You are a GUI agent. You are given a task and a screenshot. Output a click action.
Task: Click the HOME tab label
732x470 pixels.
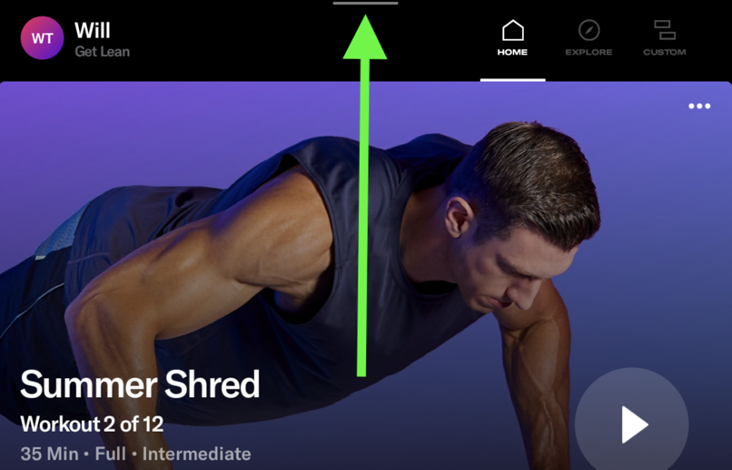click(x=513, y=52)
